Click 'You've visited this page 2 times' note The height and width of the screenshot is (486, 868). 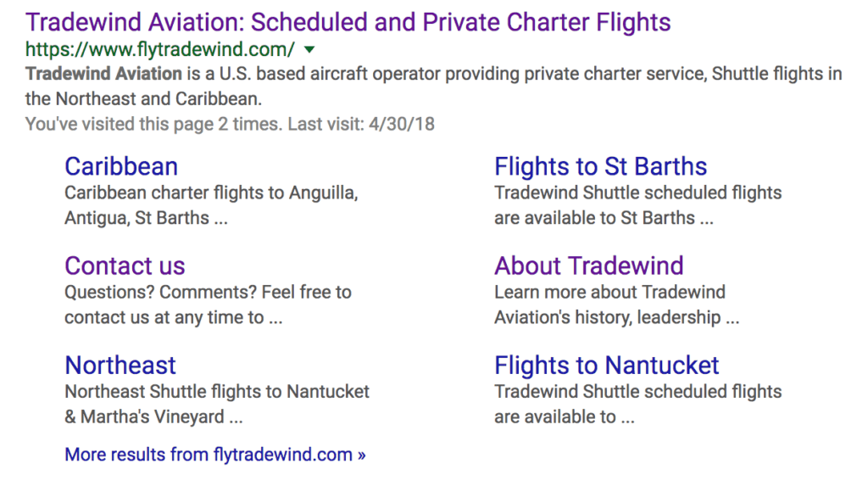tap(153, 124)
